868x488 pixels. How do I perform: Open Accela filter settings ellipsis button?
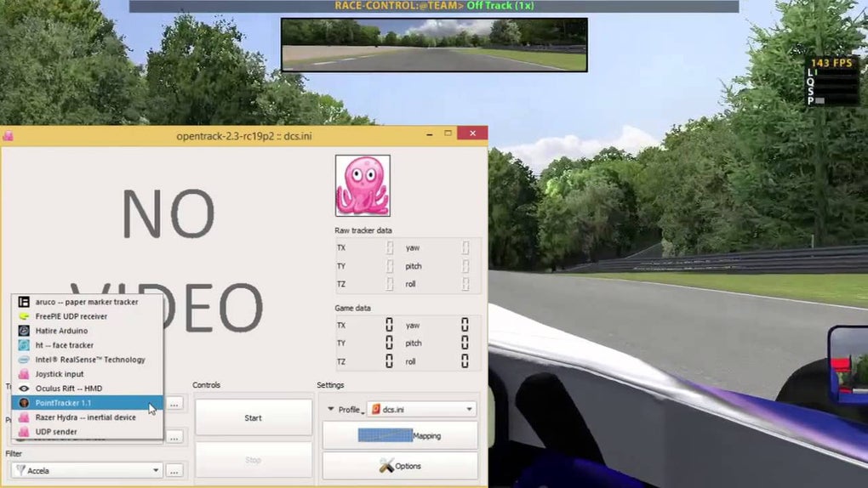tap(174, 471)
